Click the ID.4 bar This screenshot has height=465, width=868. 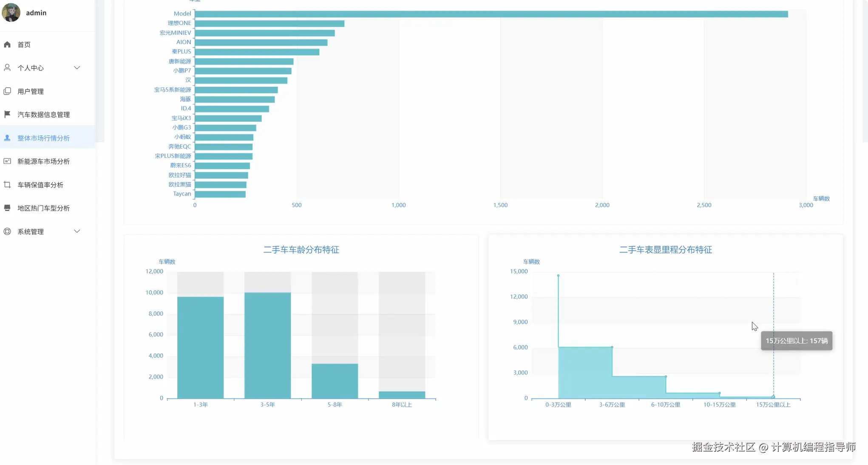232,109
